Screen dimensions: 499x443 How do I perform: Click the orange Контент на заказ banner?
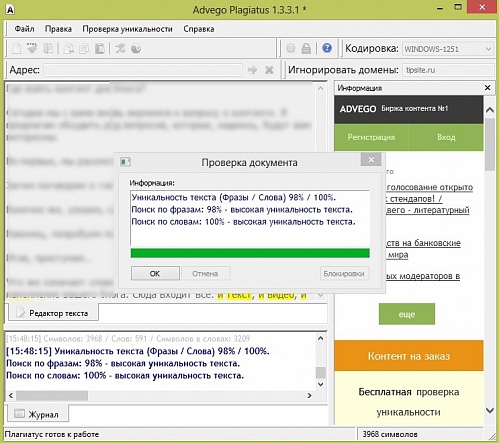pyautogui.click(x=409, y=356)
